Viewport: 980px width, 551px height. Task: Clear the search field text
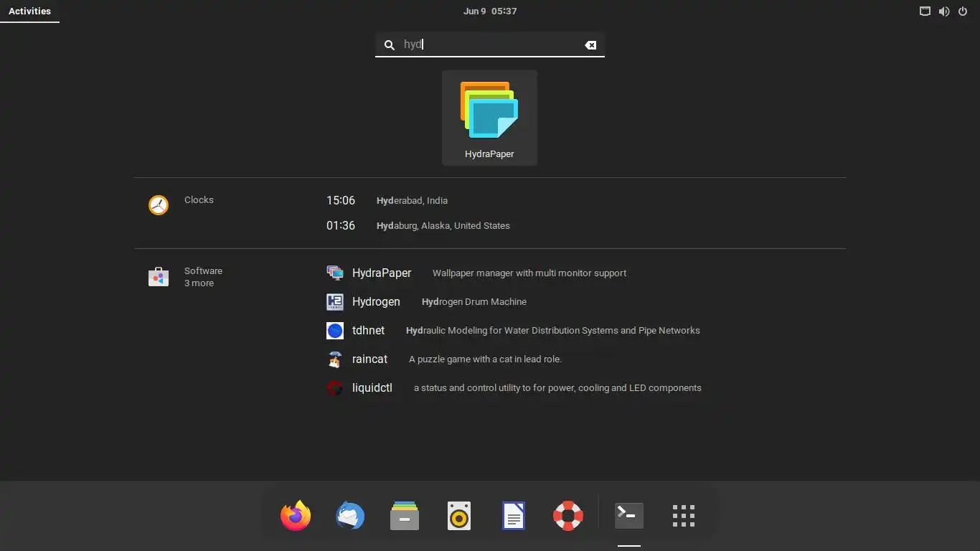590,44
